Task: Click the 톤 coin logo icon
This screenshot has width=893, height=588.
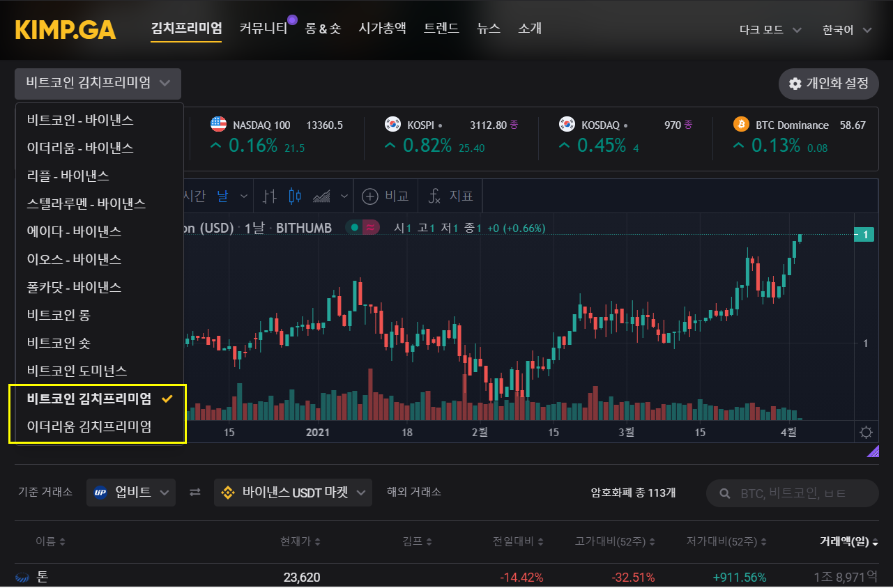Action: 22,577
